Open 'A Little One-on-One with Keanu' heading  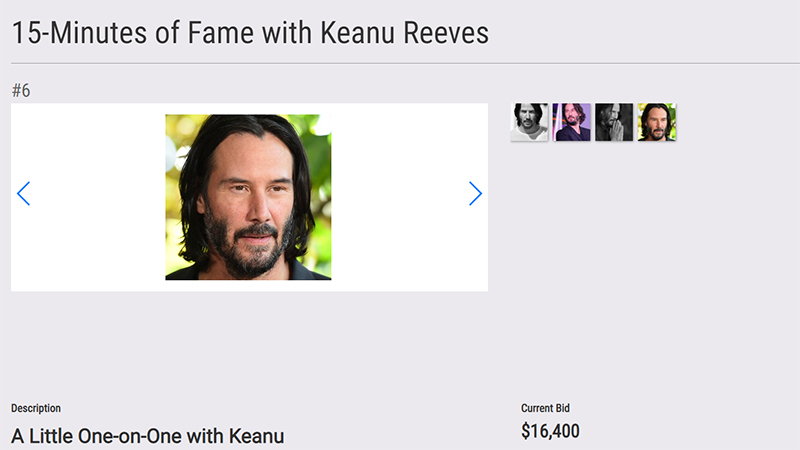click(x=148, y=436)
